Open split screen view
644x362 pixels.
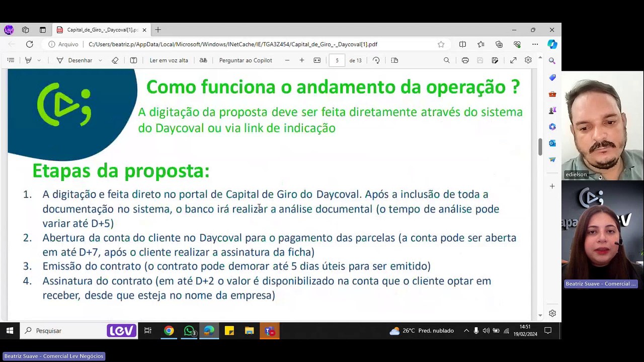[463, 44]
